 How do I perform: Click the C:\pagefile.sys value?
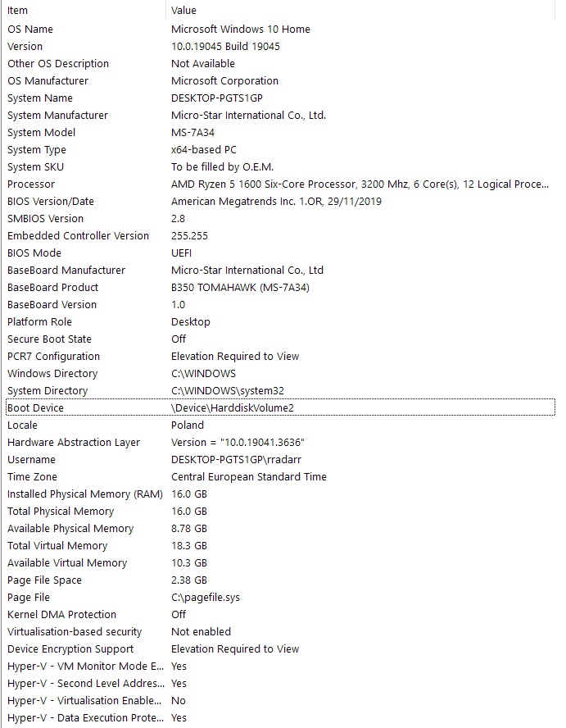206,597
